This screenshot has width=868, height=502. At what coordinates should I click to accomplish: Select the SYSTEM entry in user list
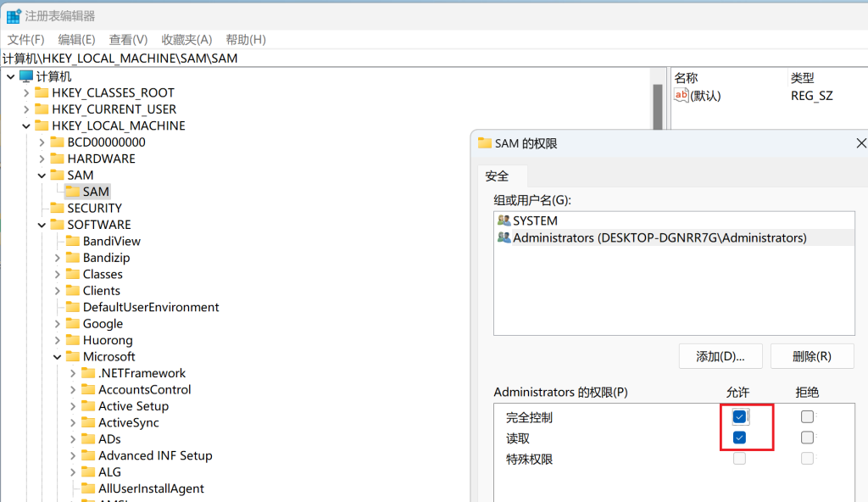(674, 220)
